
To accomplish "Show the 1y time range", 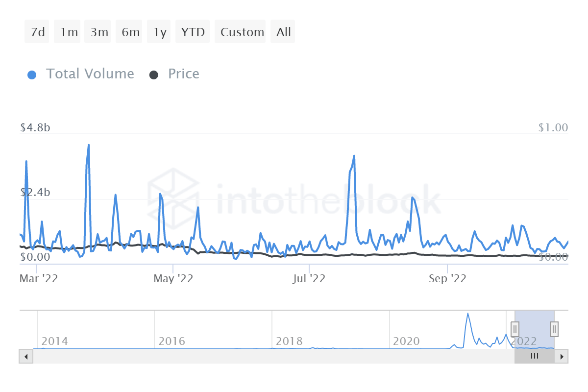I will pyautogui.click(x=160, y=32).
